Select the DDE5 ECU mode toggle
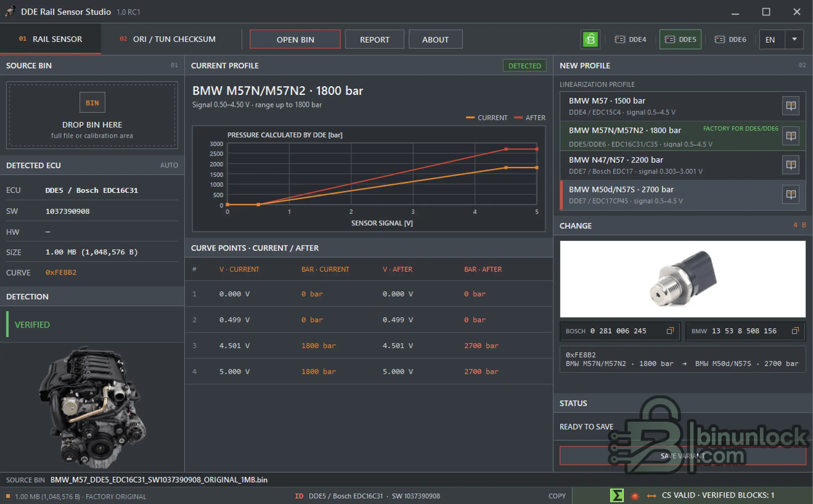This screenshot has height=504, width=813. tap(680, 39)
